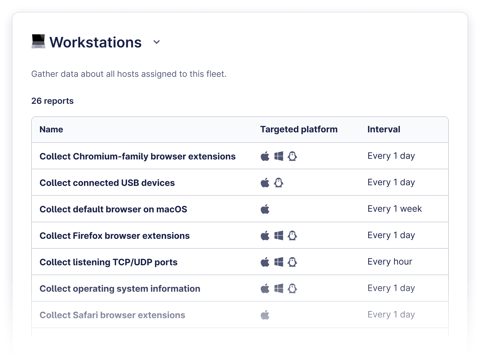Click the Linux penguin icon in operating system row
This screenshot has height=360, width=480.
click(292, 288)
